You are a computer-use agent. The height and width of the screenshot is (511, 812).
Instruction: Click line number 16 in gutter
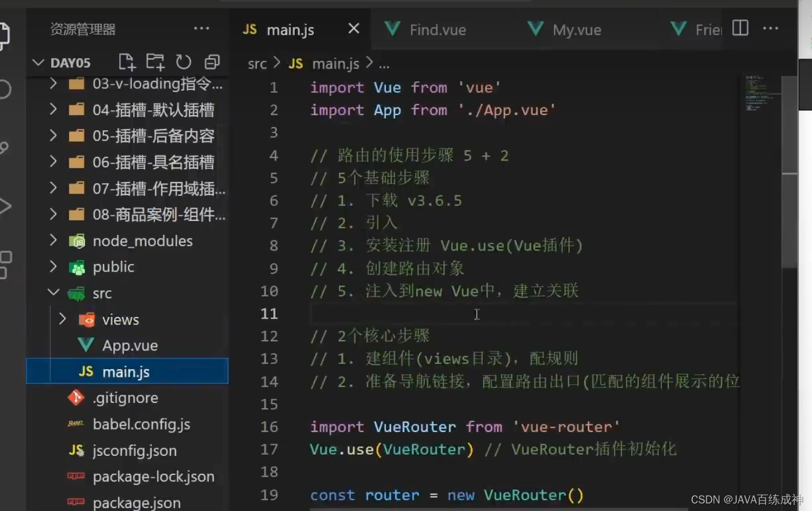(269, 427)
